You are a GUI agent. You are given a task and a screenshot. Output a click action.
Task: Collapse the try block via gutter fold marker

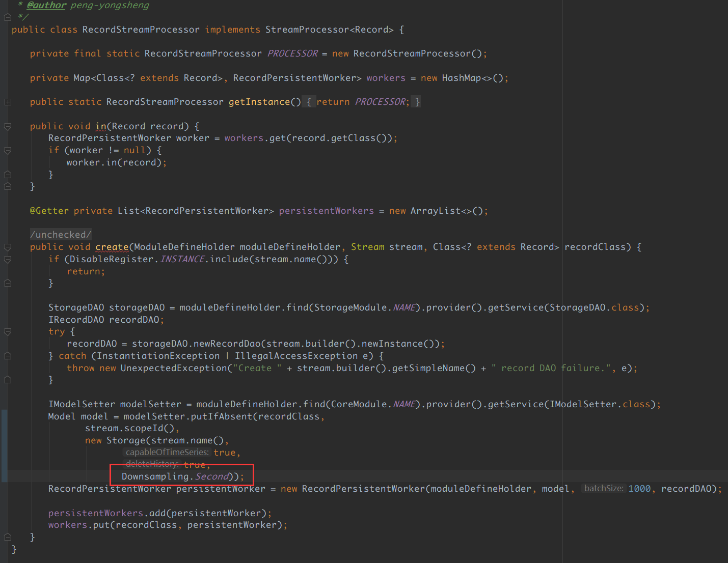point(8,332)
